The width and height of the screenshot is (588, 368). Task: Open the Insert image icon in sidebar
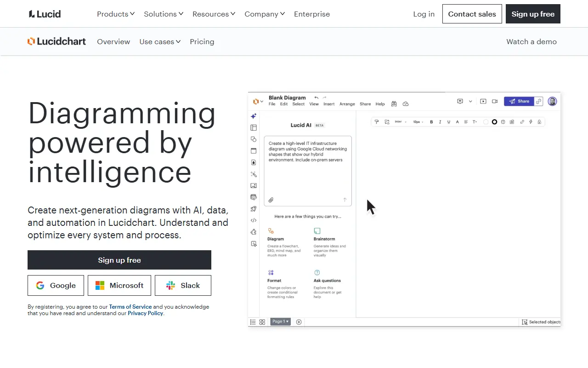click(x=254, y=185)
